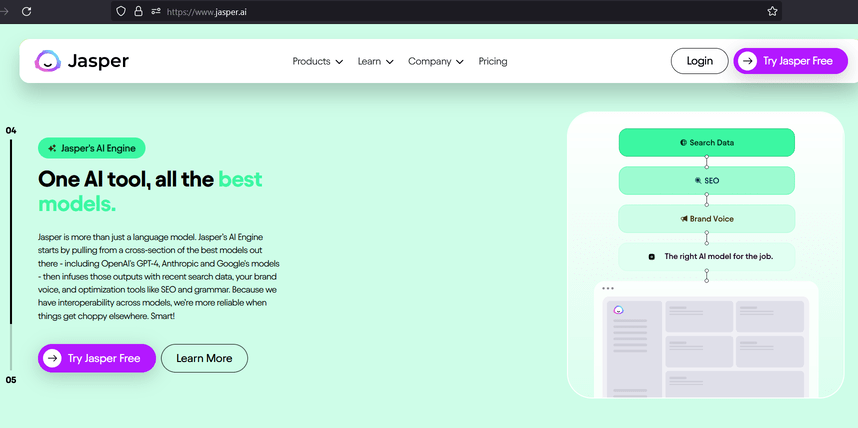Screen dimensions: 858x428
Task: Click Try Jasper Free below the paragraph
Action: pos(97,358)
